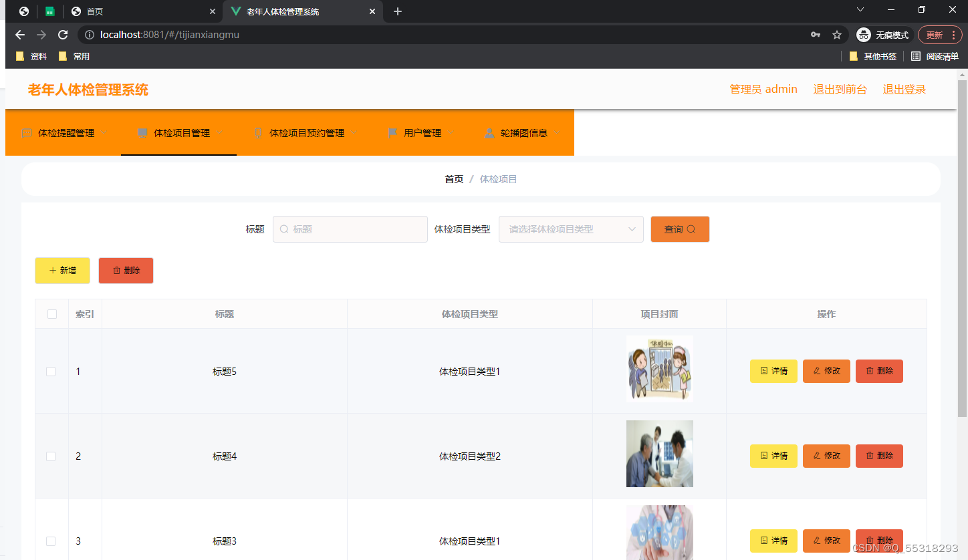Click 修改 button for 标题5

[826, 371]
